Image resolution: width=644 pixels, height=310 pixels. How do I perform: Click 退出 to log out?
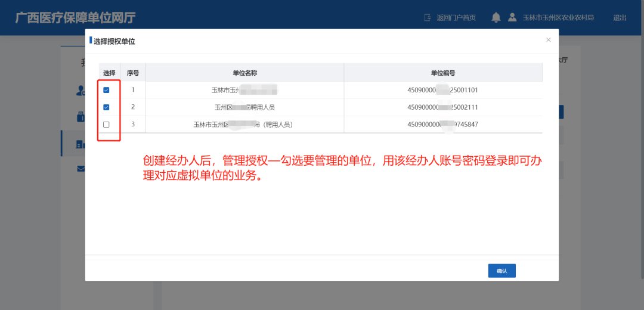[620, 18]
